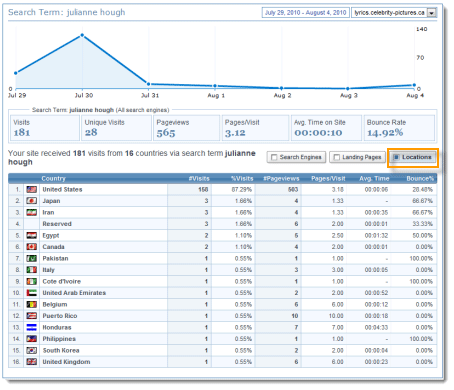The height and width of the screenshot is (390, 454).
Task: Click the Egypt country name
Action: [x=51, y=236]
